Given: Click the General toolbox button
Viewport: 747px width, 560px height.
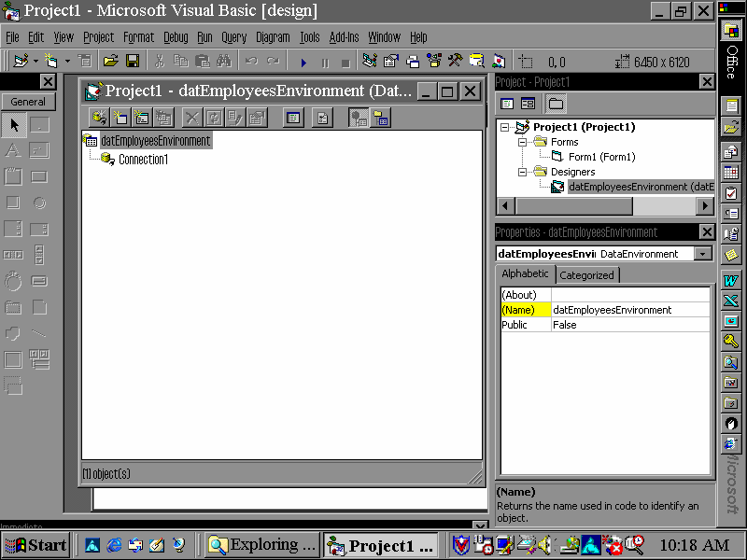Looking at the screenshot, I should pyautogui.click(x=28, y=102).
